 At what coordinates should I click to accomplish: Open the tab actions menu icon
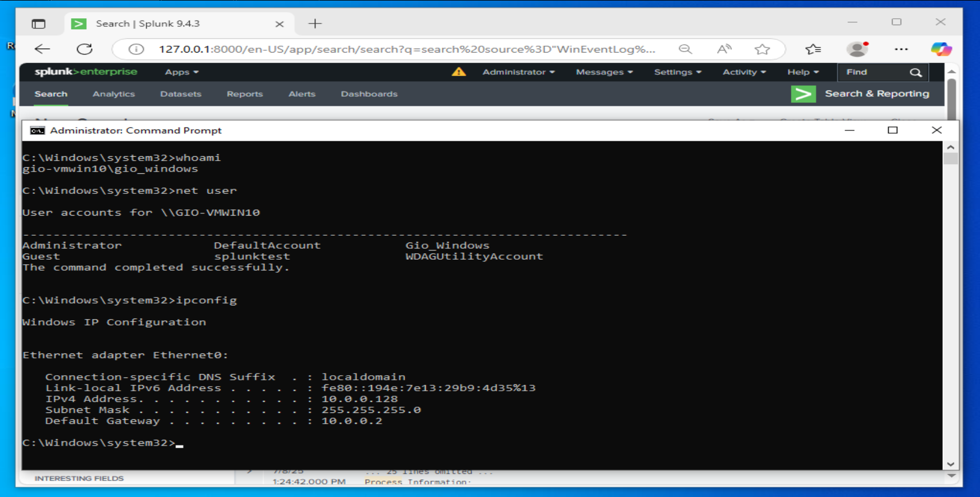[38, 23]
